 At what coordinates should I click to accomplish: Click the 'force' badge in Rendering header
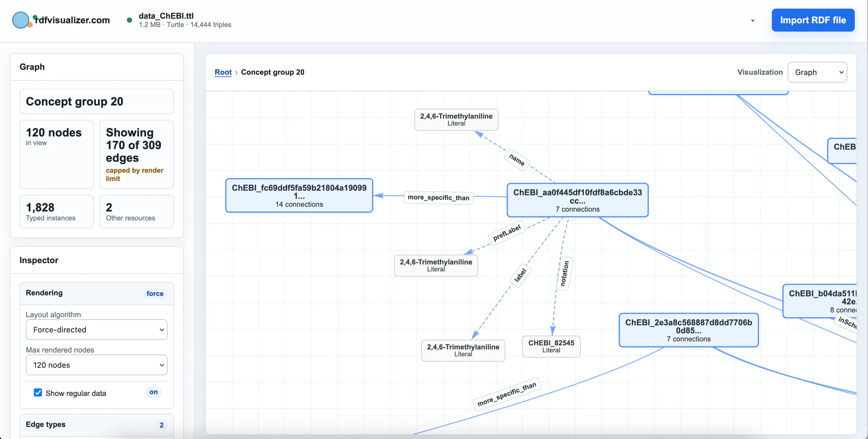(155, 293)
